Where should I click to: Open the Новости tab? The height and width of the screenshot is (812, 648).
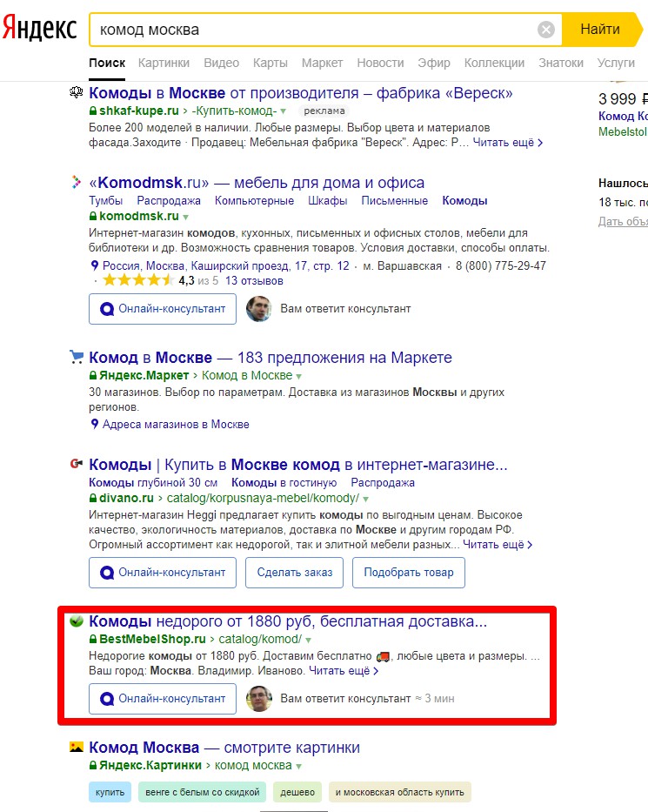click(380, 63)
